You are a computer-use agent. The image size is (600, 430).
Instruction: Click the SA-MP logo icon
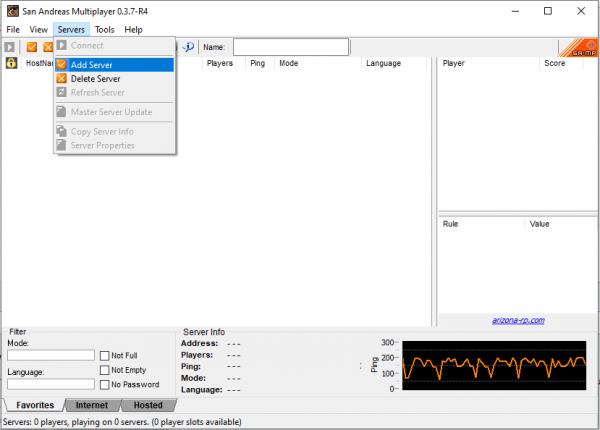pos(577,47)
